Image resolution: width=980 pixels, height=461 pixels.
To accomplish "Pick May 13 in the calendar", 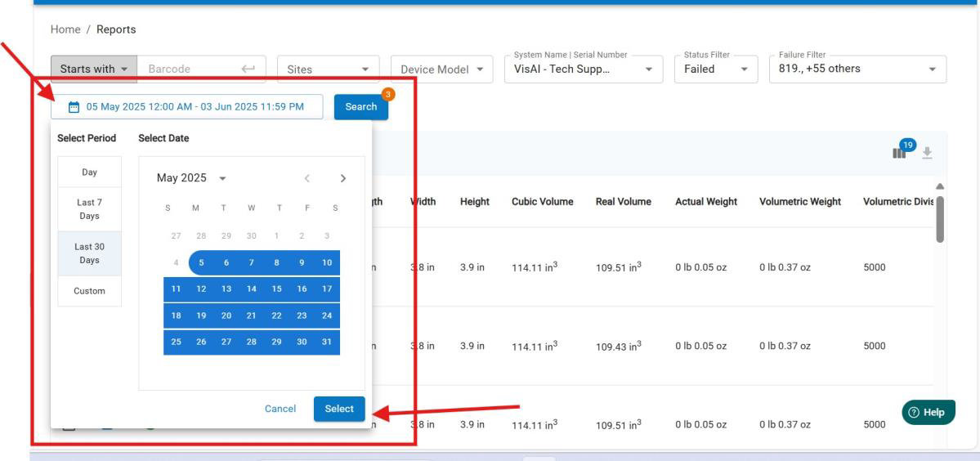I will (226, 289).
